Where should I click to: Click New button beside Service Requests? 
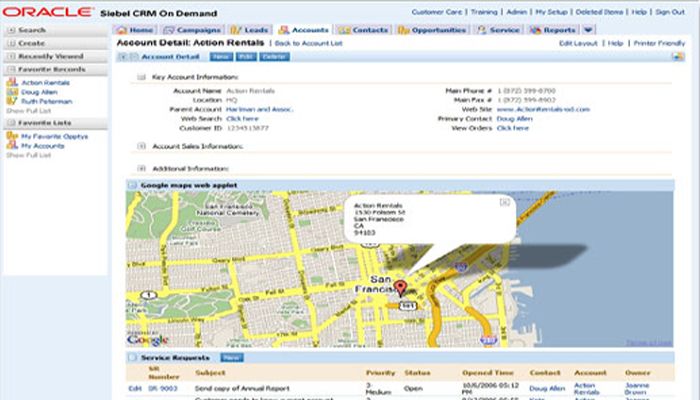click(x=232, y=357)
